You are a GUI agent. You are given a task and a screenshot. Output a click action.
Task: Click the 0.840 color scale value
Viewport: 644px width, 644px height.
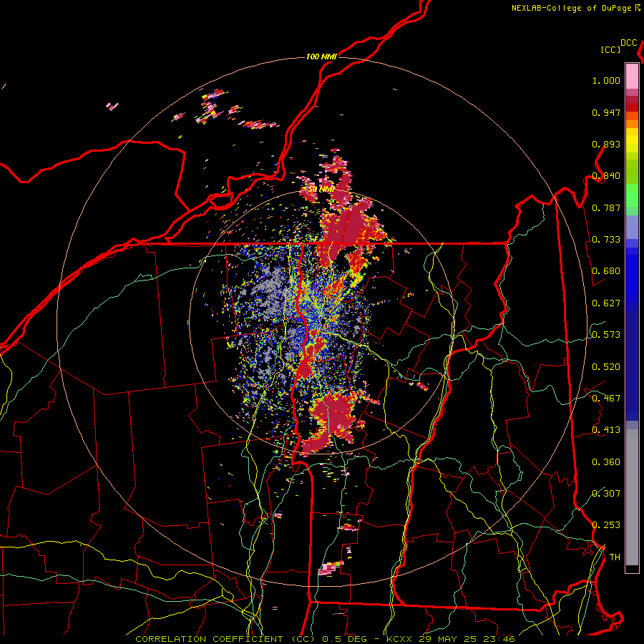606,176
